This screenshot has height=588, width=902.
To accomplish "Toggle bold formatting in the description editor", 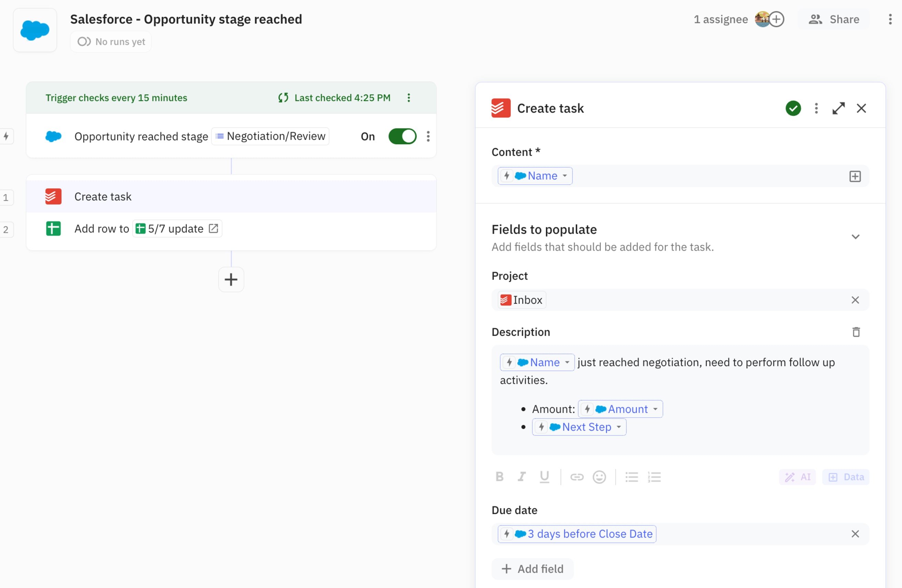I will coord(499,477).
